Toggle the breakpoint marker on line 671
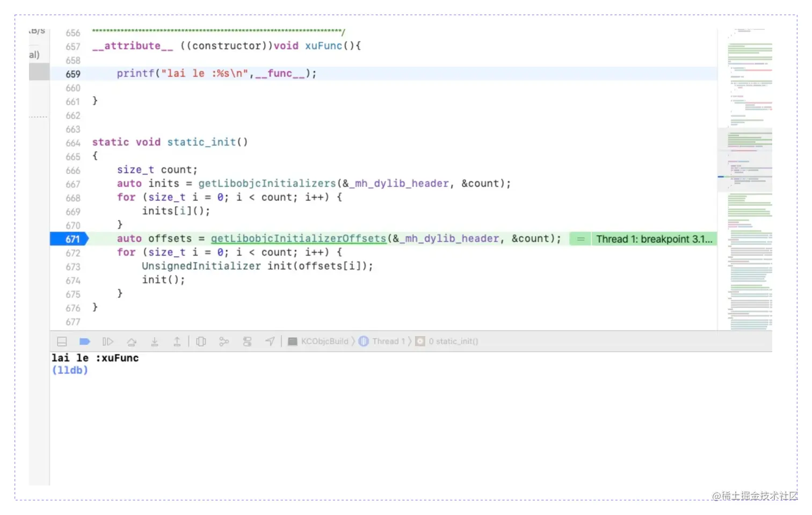The image size is (812, 515). [69, 239]
